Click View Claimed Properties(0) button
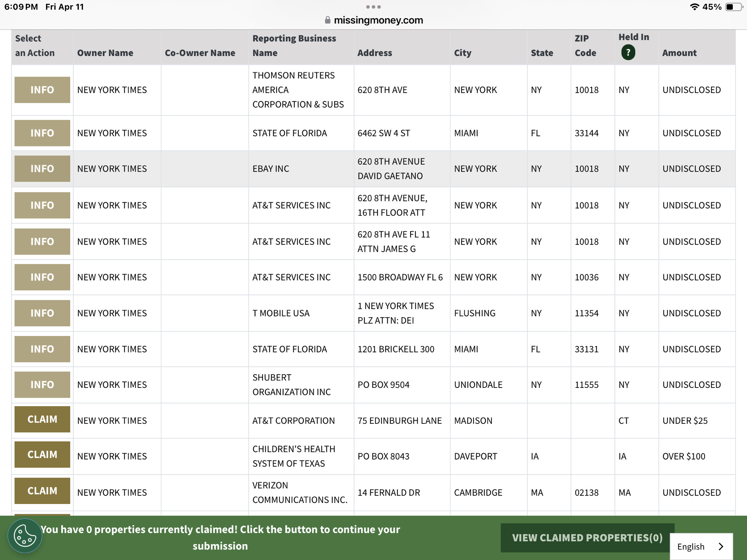The image size is (747, 560). (587, 538)
